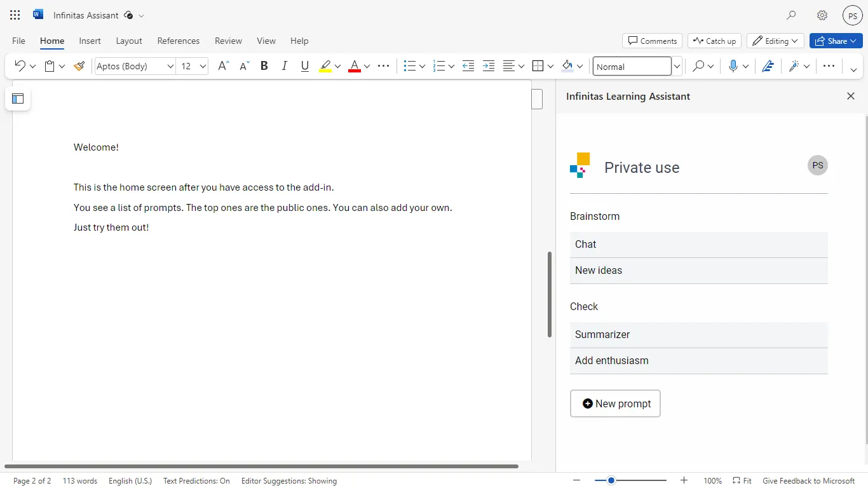Apply red font color
Image resolution: width=868 pixels, height=488 pixels.
pyautogui.click(x=355, y=66)
